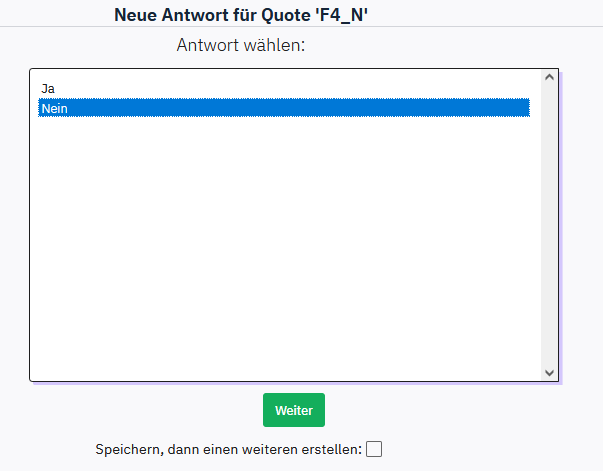Continue with the Weiter button
This screenshot has width=603, height=471.
point(294,410)
